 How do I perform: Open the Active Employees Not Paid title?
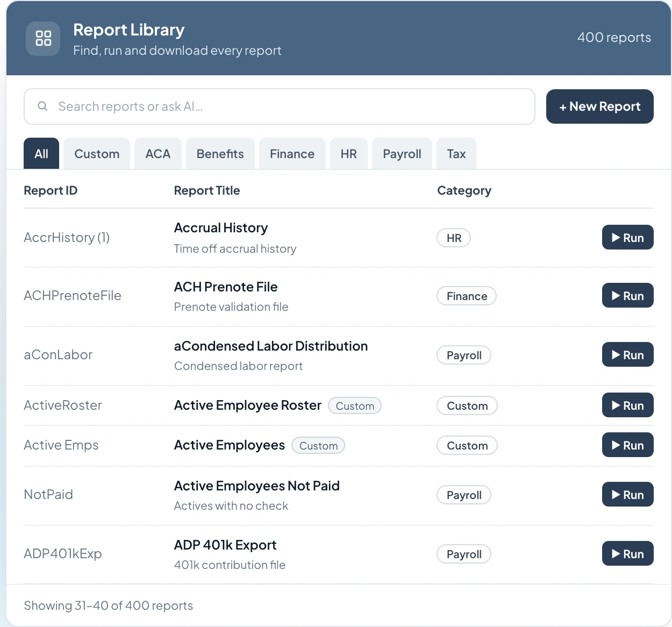coord(257,486)
